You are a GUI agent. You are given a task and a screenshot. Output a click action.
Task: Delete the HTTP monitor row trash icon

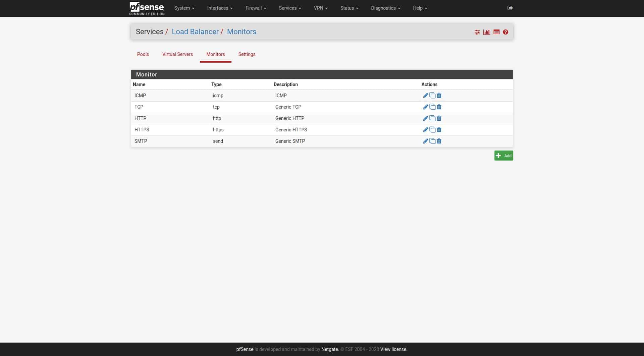coord(439,118)
